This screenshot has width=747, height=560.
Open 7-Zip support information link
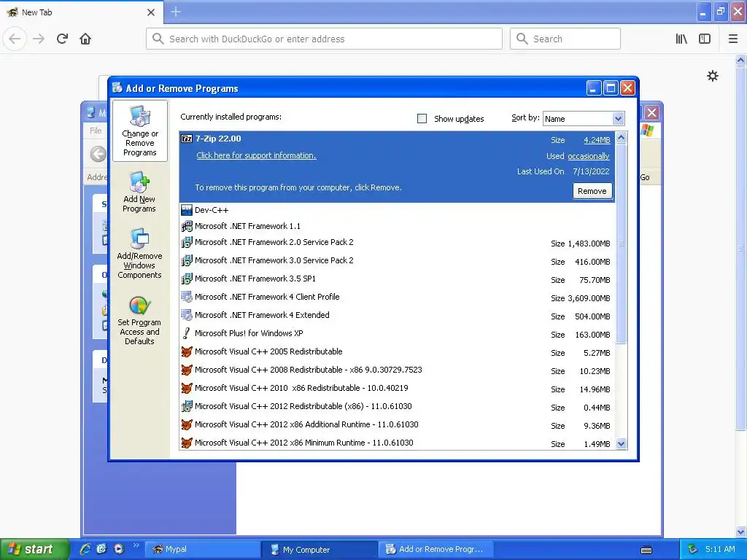pyautogui.click(x=256, y=155)
